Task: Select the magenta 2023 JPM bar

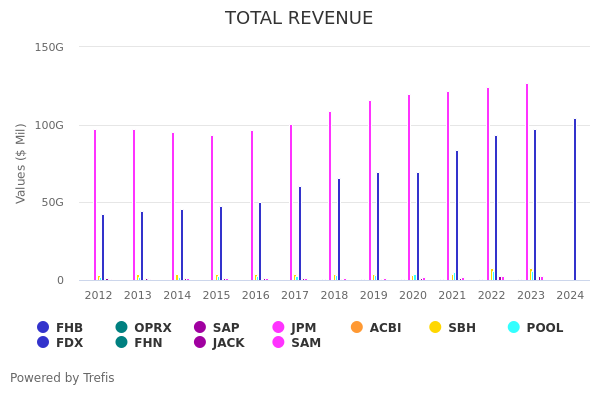Action: tap(527, 182)
